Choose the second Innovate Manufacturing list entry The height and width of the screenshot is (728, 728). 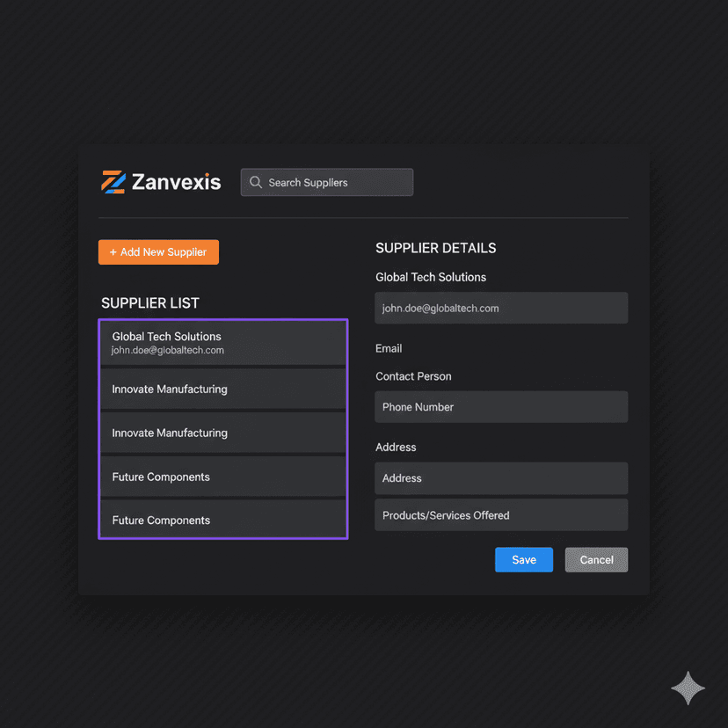click(x=222, y=433)
